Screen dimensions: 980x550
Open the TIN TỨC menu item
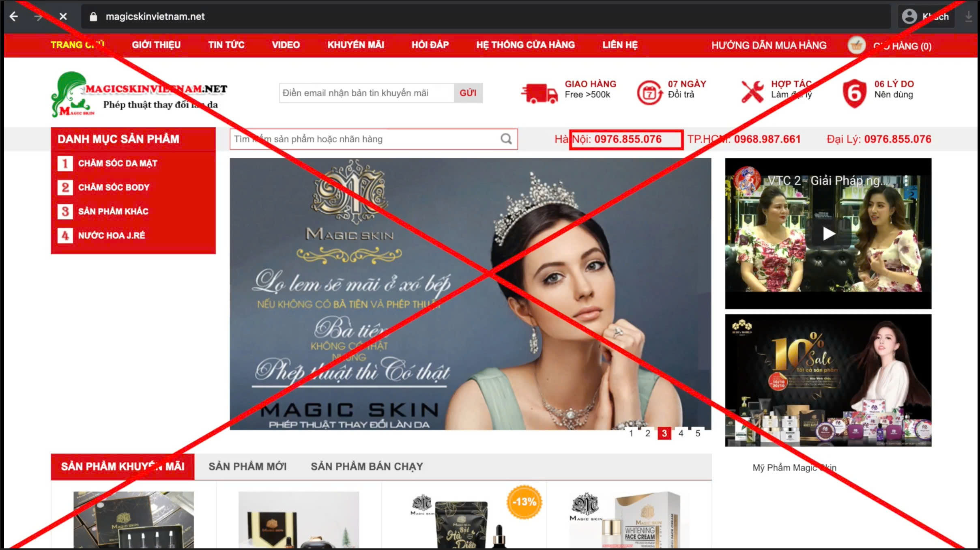226,45
